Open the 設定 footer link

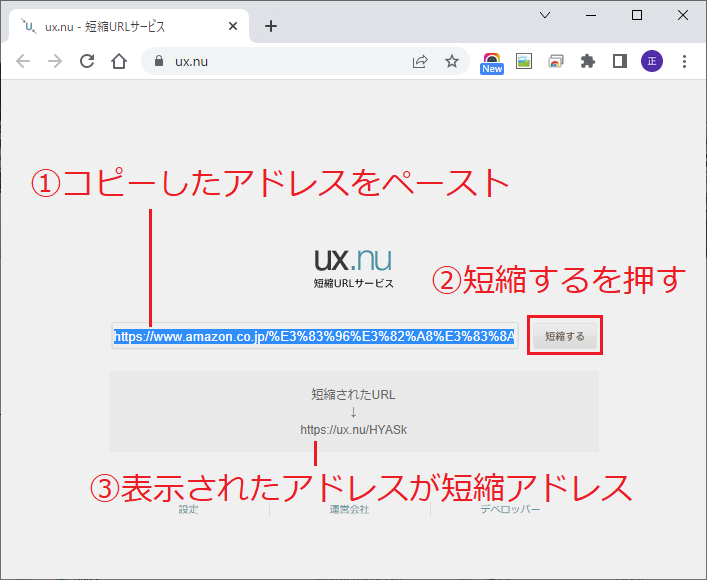pos(188,510)
